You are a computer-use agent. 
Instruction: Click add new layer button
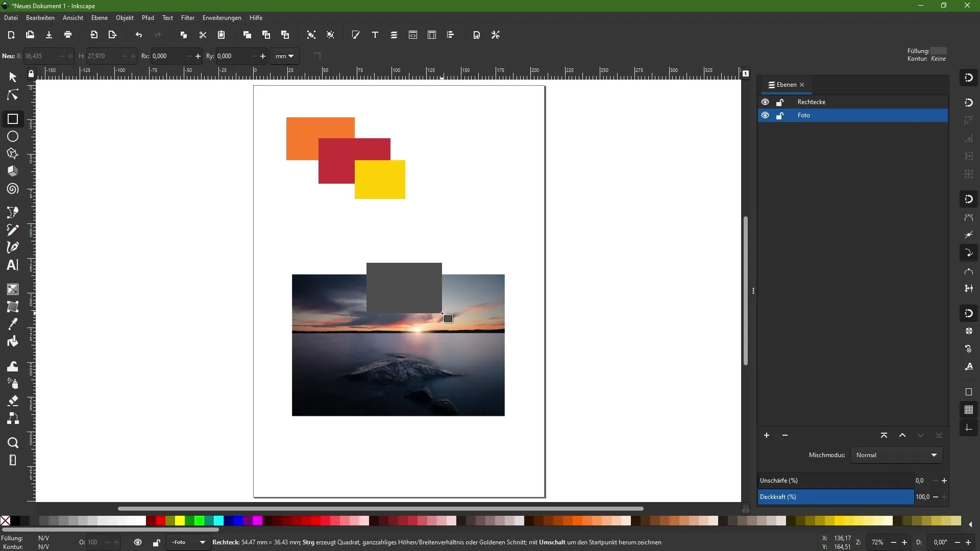point(766,435)
